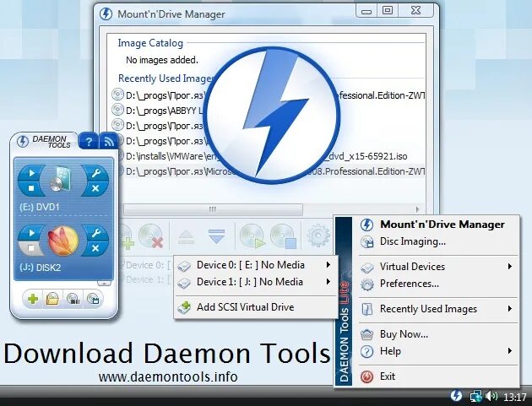Image resolution: width=532 pixels, height=406 pixels.
Task: Click the DAEMON Tools lightning tray icon
Action: tap(456, 396)
